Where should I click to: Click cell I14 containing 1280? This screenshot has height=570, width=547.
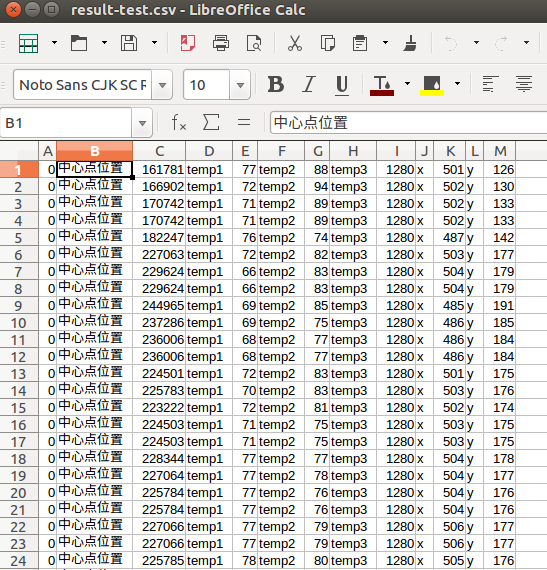pos(396,391)
